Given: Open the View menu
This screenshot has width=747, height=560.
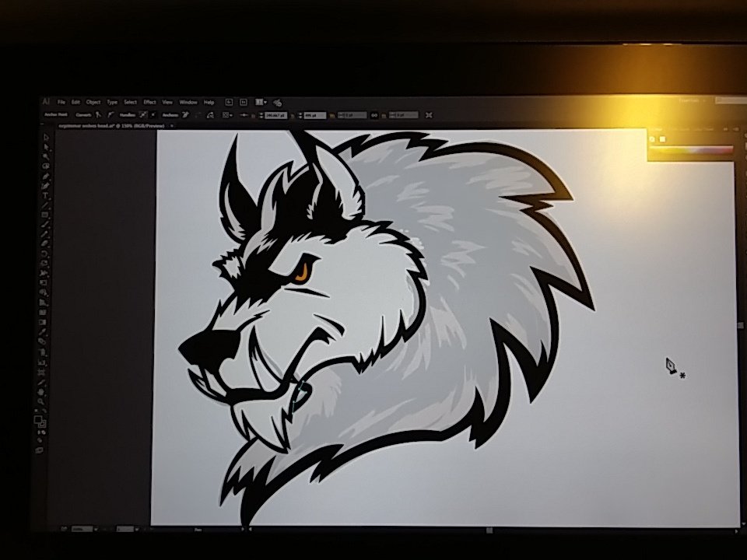Looking at the screenshot, I should 167,102.
